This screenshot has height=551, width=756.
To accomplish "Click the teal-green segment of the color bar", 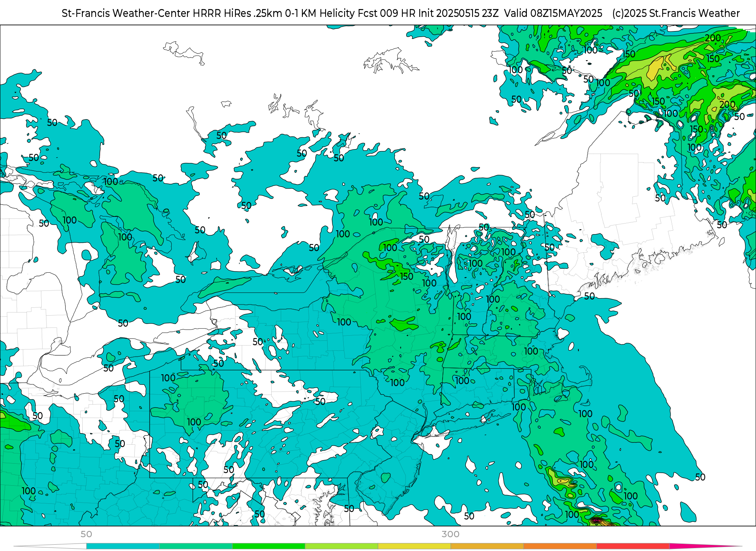I will point(196,546).
